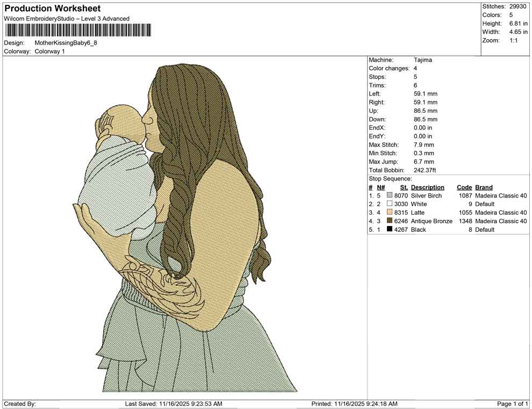Click the Description column header
This screenshot has height=409, width=532.
tap(427, 187)
